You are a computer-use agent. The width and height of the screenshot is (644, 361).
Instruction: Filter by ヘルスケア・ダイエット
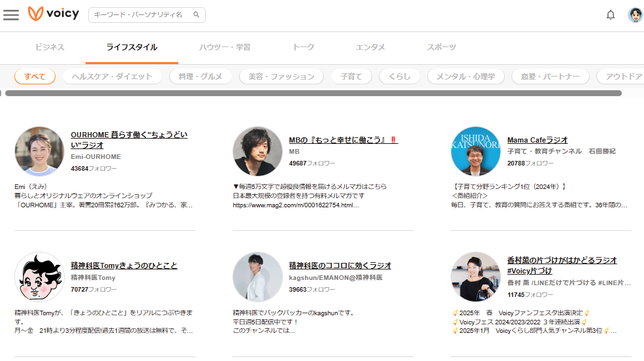[112, 77]
